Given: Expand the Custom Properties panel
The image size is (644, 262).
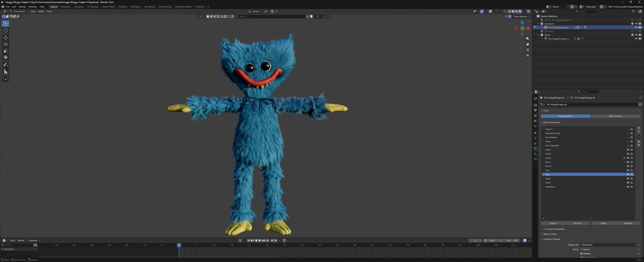Looking at the screenshot, I should point(556,229).
